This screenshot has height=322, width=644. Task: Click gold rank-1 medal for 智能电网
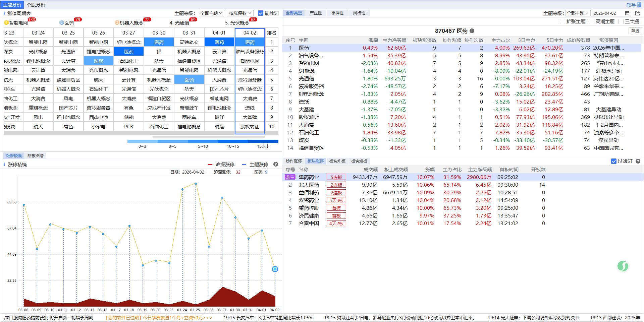click(6, 23)
